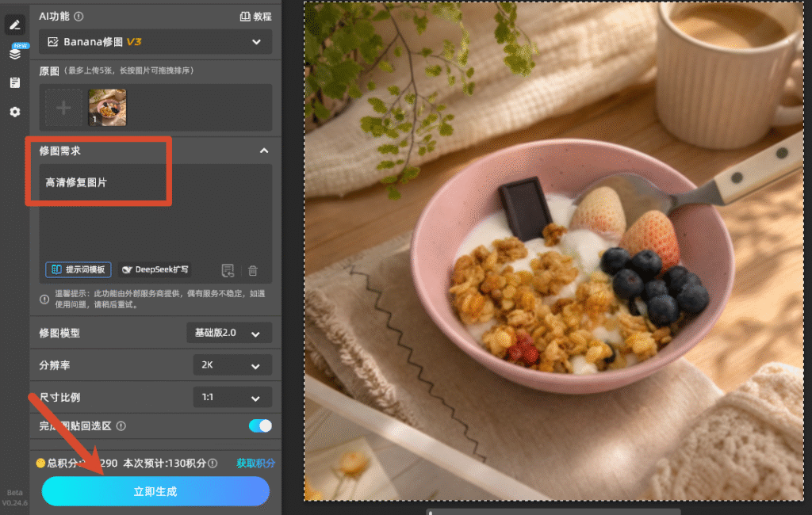Viewport: 812px width, 515px height.
Task: Open the layers icon marked NEW
Action: pos(15,53)
